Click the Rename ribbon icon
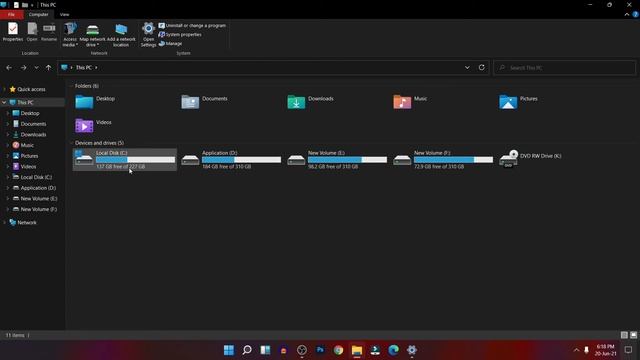Viewport: 640px width, 360px height. click(x=49, y=32)
